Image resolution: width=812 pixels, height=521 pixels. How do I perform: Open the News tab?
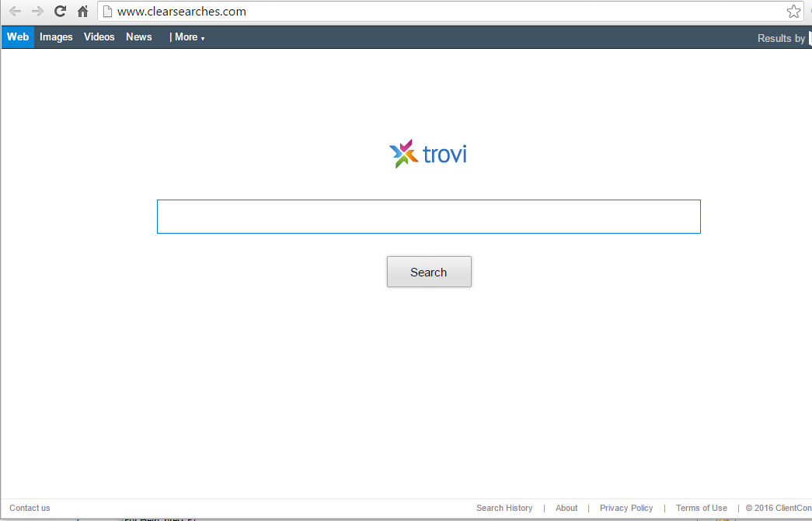(x=139, y=37)
